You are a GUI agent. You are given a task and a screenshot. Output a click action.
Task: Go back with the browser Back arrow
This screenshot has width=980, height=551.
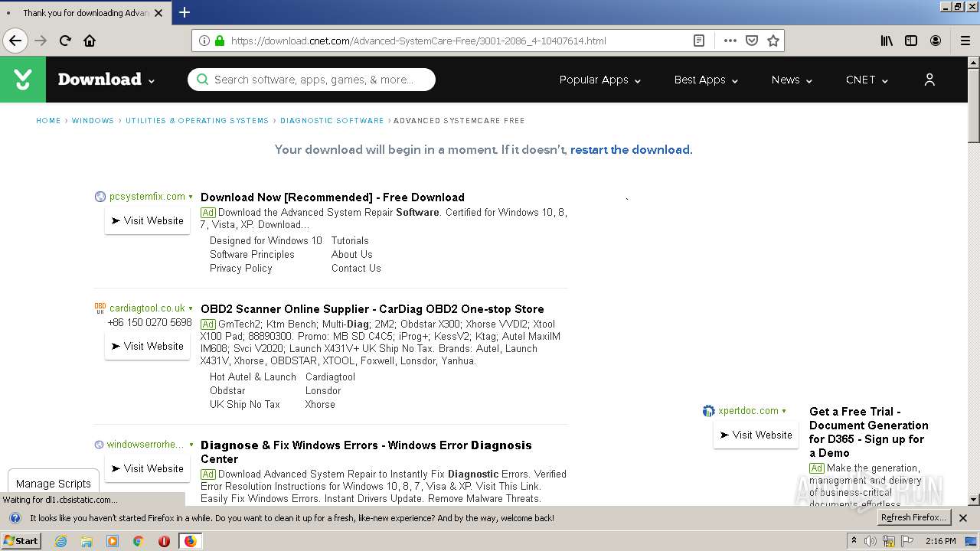tap(15, 41)
